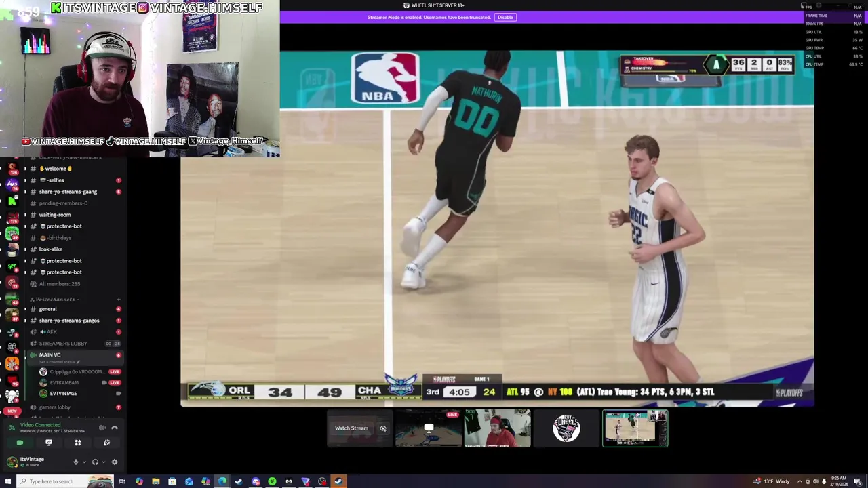Click taskbar search box

point(65,481)
